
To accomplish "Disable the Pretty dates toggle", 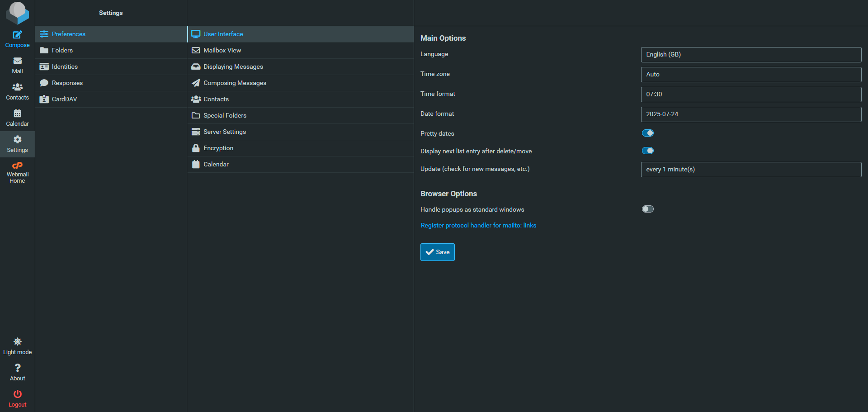I will point(647,133).
